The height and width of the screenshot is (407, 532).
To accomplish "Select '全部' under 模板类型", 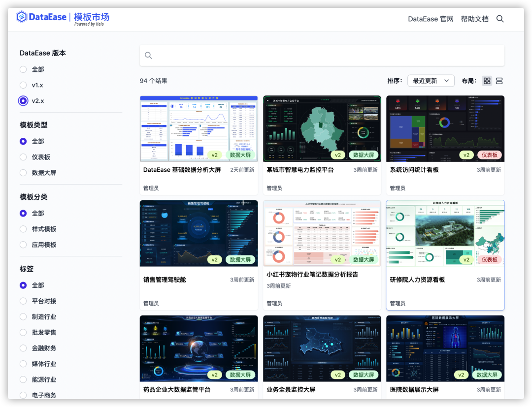I will point(23,141).
